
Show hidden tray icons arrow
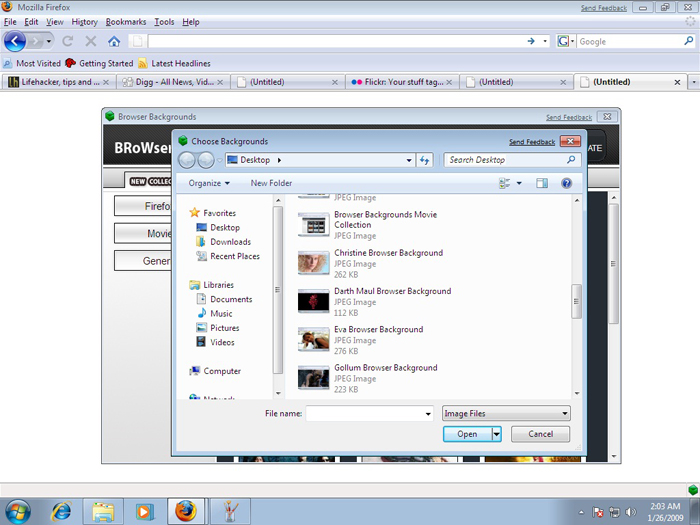pos(581,512)
